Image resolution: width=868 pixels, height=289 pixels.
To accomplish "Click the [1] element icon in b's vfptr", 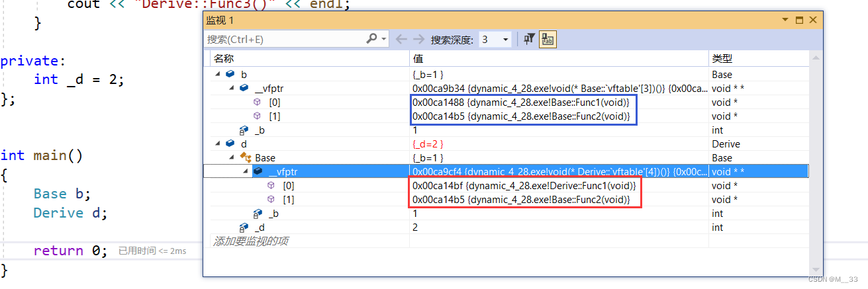I will (x=258, y=116).
